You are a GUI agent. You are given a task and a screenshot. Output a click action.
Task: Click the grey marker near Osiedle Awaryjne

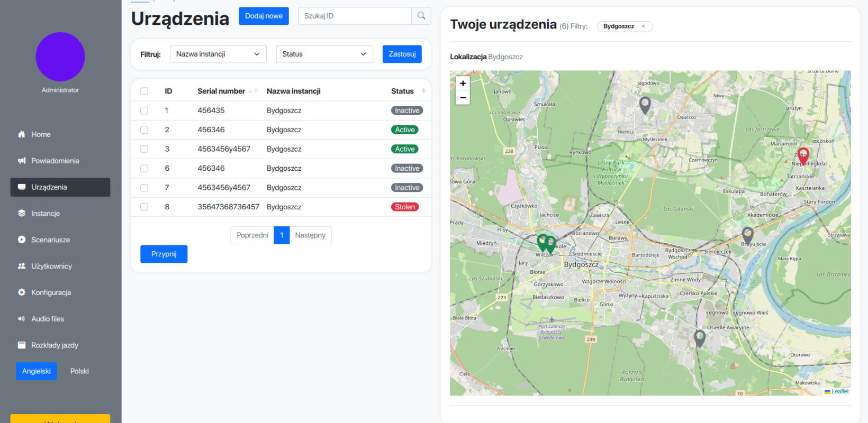700,338
